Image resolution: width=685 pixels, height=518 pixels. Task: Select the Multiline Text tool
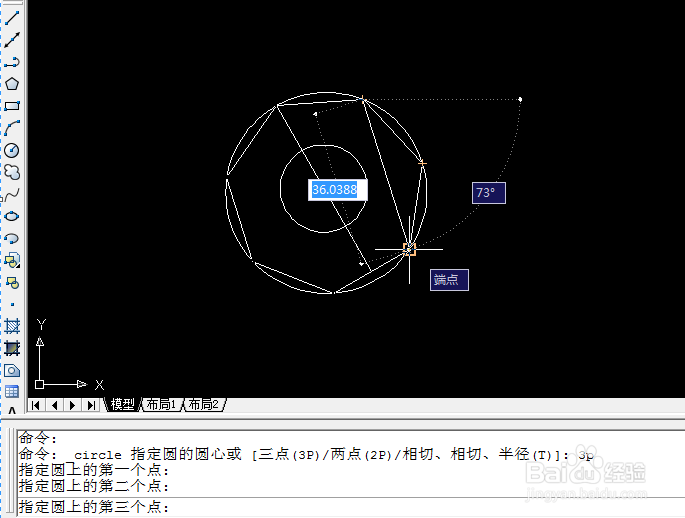tap(12, 411)
